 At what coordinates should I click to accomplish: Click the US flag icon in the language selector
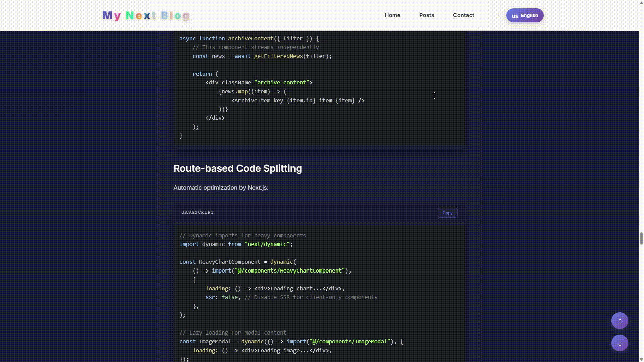point(514,15)
